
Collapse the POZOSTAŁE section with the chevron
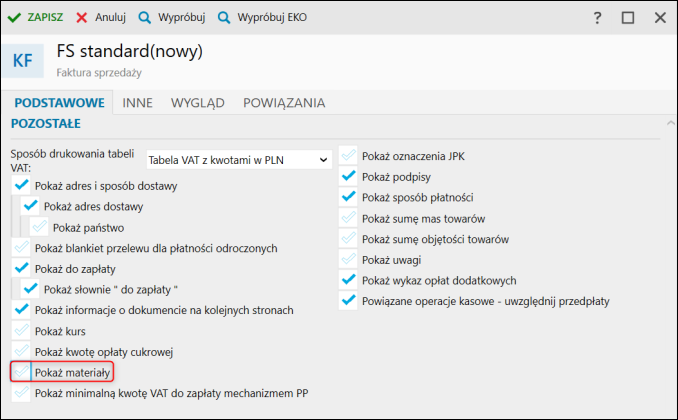(670, 123)
